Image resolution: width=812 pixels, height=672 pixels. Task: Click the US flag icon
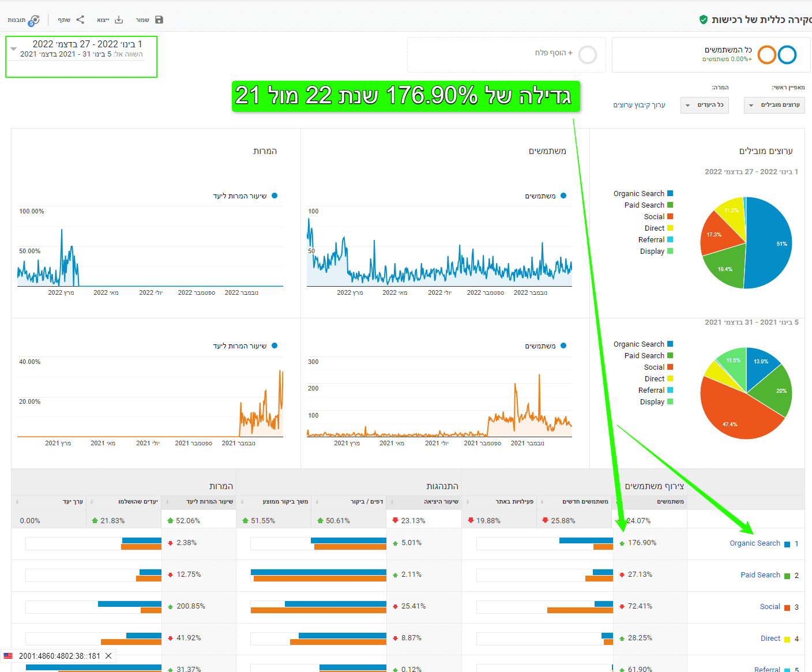point(8,656)
